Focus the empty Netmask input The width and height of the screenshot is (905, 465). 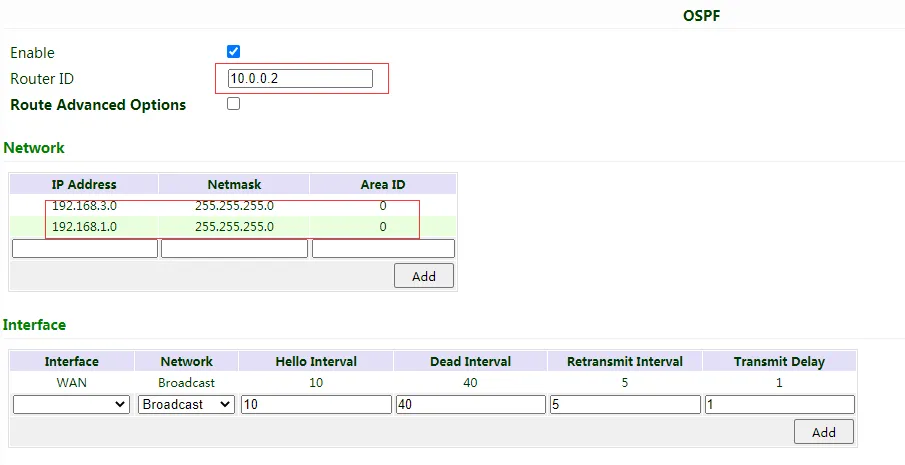pyautogui.click(x=234, y=249)
